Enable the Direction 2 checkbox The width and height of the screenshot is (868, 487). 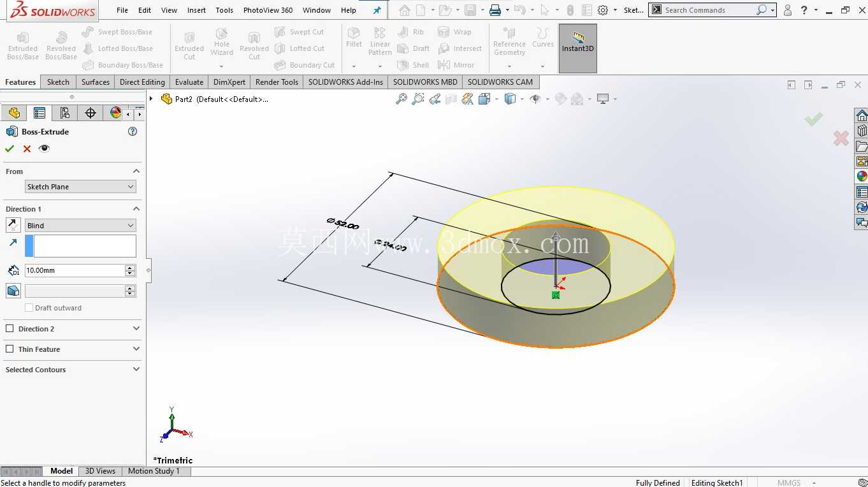[x=10, y=329]
